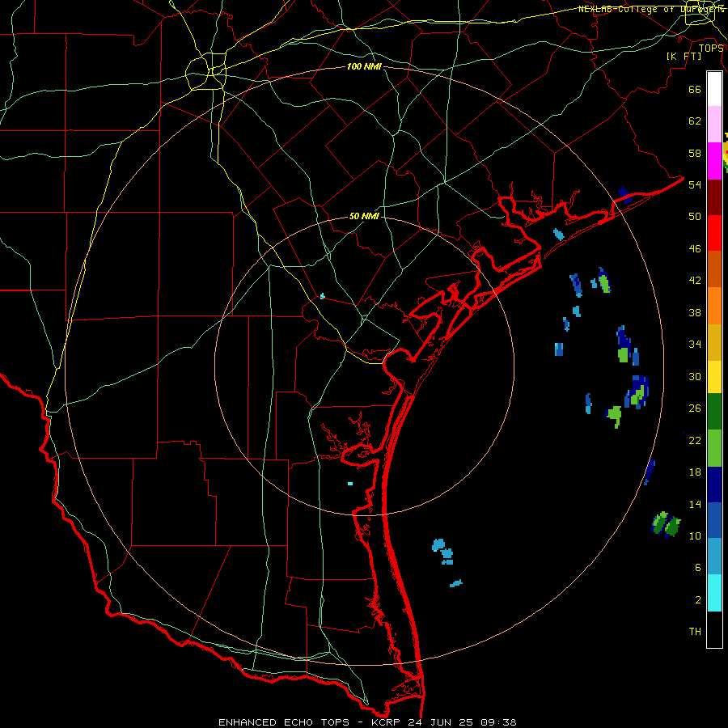Click the legend value "42"
This screenshot has height=728, width=728.
[x=695, y=281]
